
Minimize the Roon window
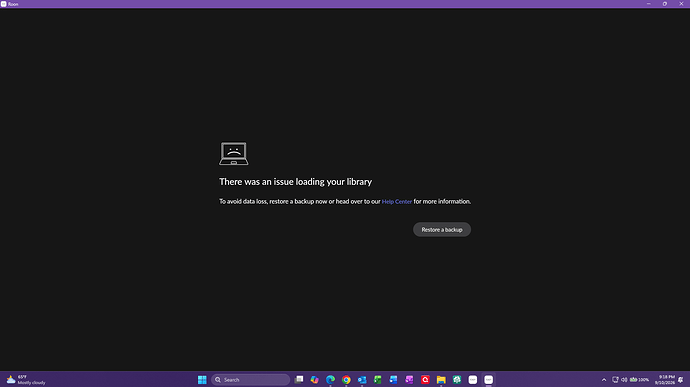(648, 4)
